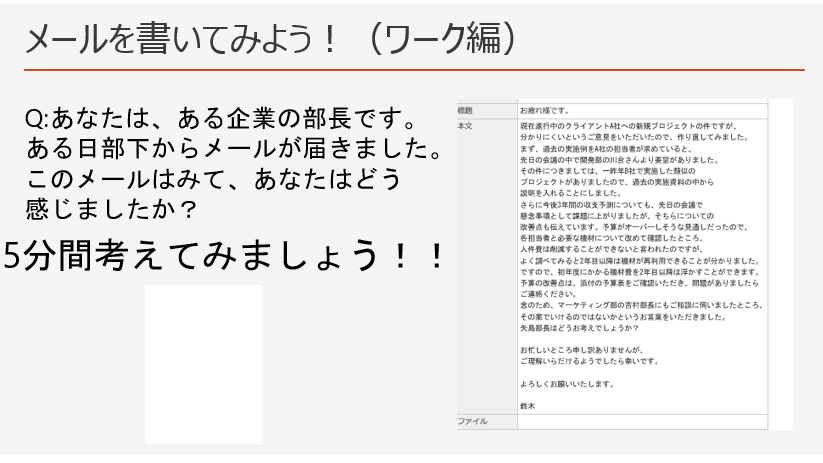This screenshot has width=823, height=463.
Task: Click the 本文 field label
Action: click(466, 127)
